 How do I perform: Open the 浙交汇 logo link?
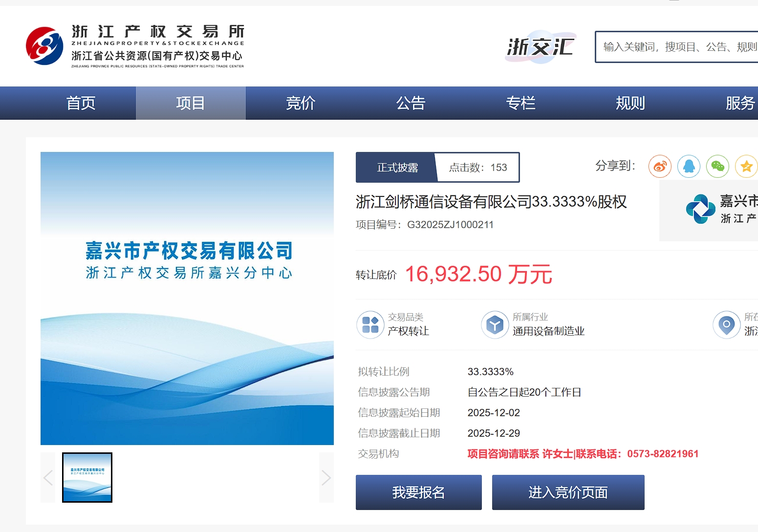tap(541, 47)
